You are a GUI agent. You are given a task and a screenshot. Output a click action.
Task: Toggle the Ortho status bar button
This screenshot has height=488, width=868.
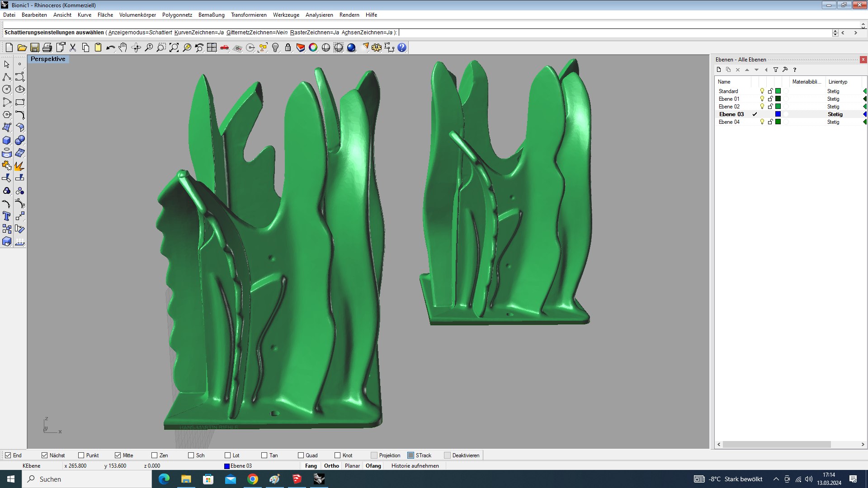(x=331, y=465)
